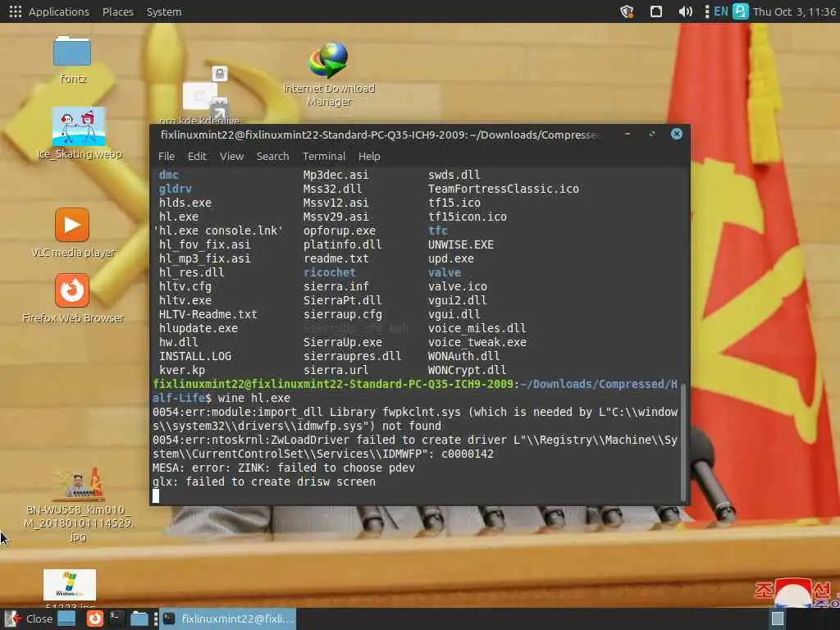Click the top panel applet separator dots
Viewport: 840px width, 630px height.
(x=706, y=11)
